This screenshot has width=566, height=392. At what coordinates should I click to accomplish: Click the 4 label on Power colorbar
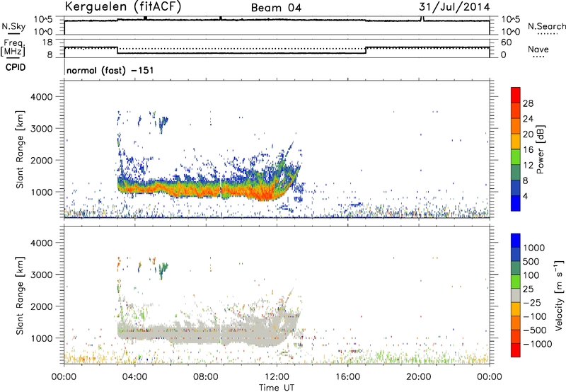coord(526,196)
